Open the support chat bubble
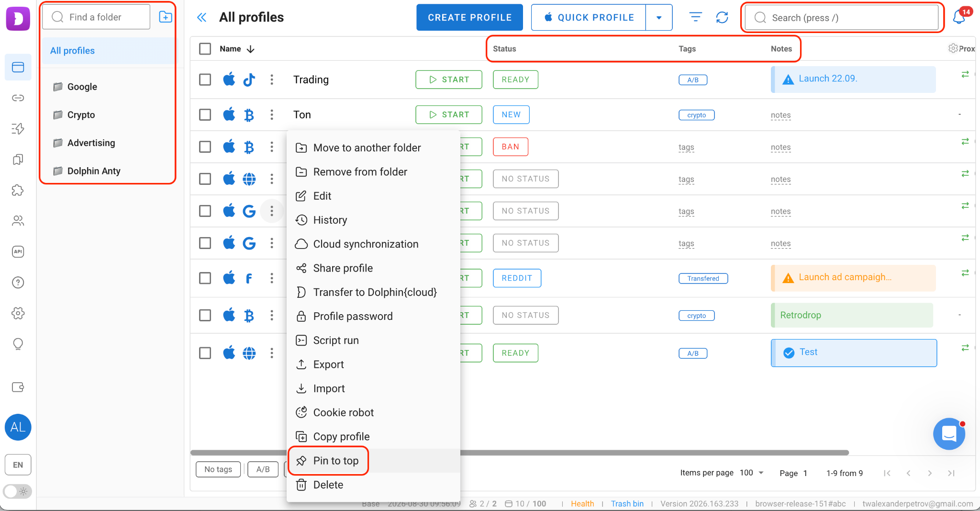The width and height of the screenshot is (980, 511). tap(949, 434)
